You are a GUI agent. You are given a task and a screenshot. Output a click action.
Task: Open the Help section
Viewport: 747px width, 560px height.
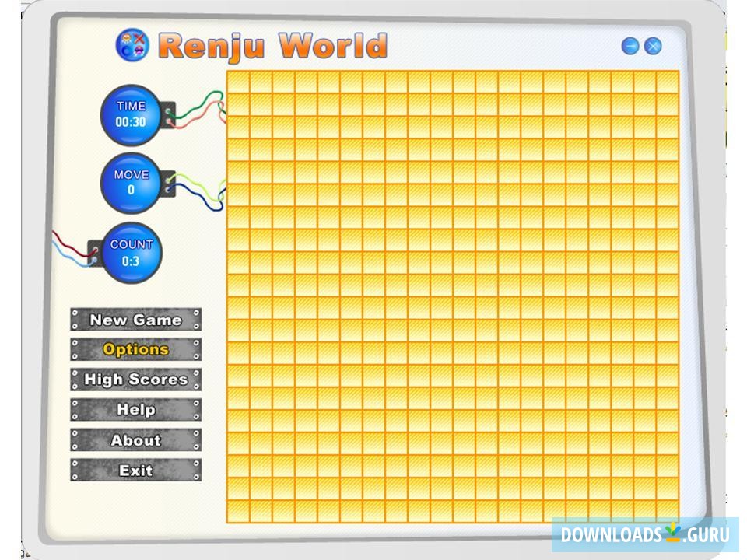(x=135, y=409)
